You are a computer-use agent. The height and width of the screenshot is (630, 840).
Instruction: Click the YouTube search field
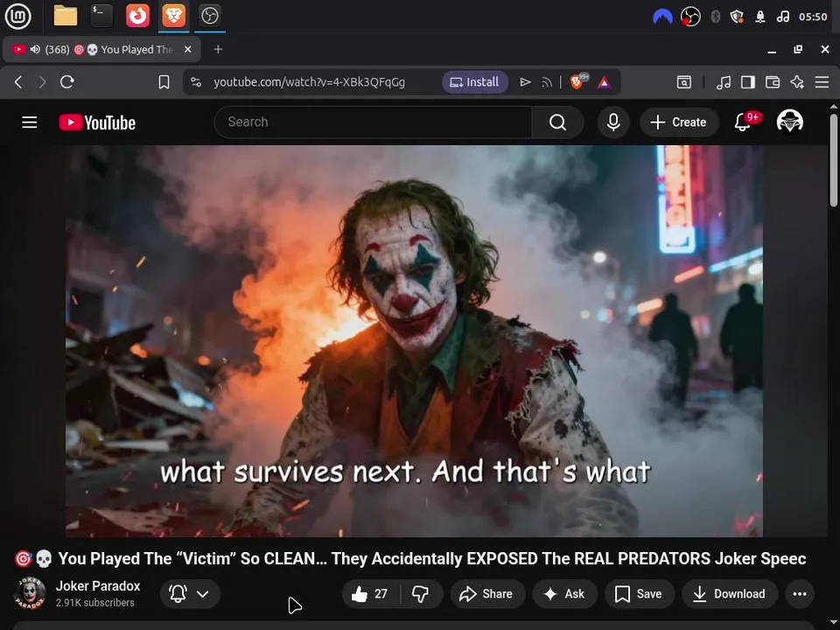pyautogui.click(x=373, y=122)
